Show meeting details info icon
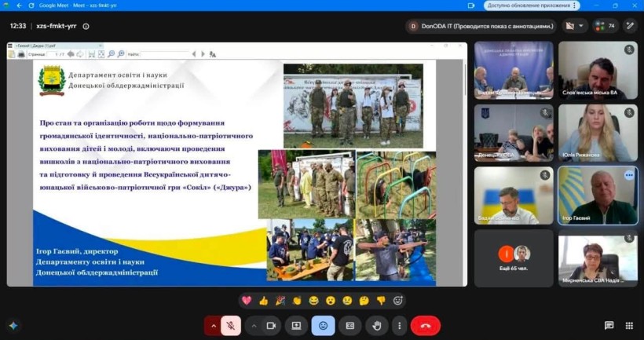644x340 pixels. pyautogui.click(x=86, y=26)
